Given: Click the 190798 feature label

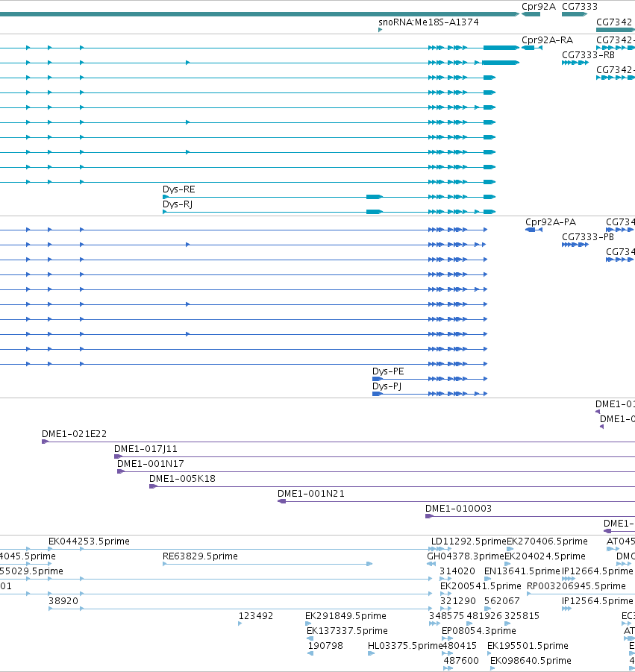Looking at the screenshot, I should [x=325, y=646].
